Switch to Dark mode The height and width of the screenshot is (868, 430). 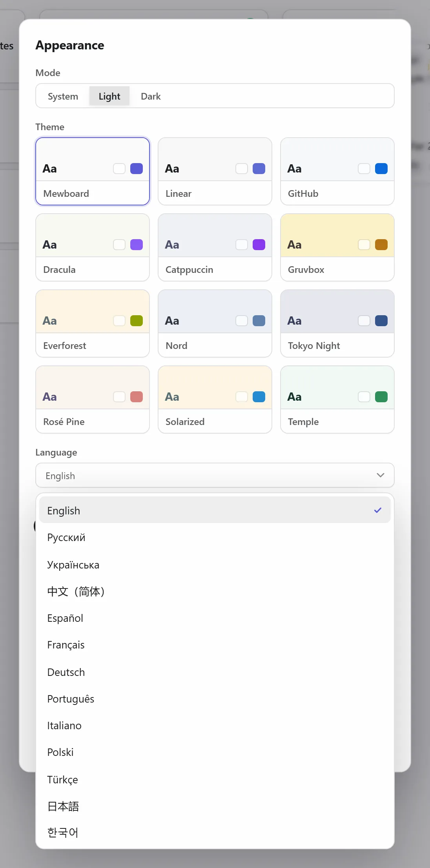tap(151, 96)
